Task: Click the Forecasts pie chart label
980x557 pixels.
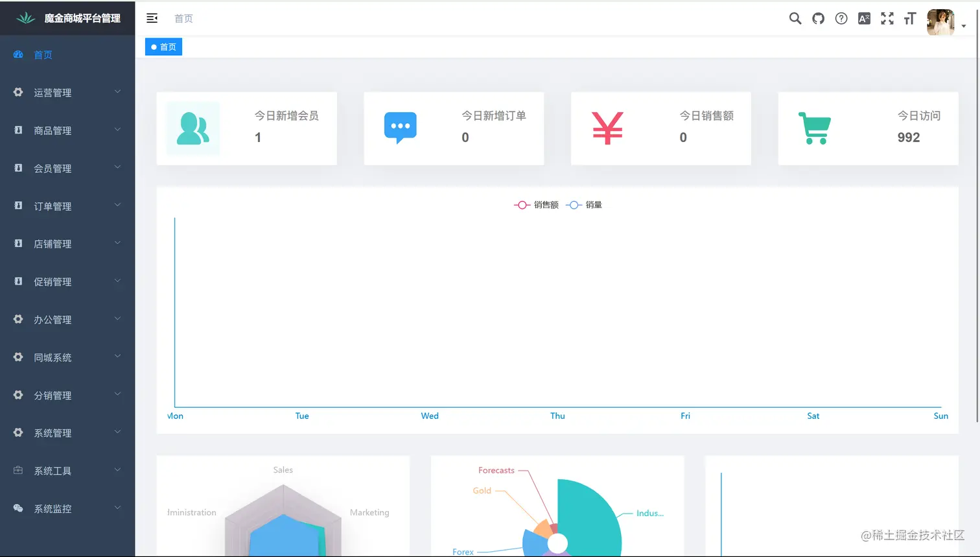Action: point(496,470)
